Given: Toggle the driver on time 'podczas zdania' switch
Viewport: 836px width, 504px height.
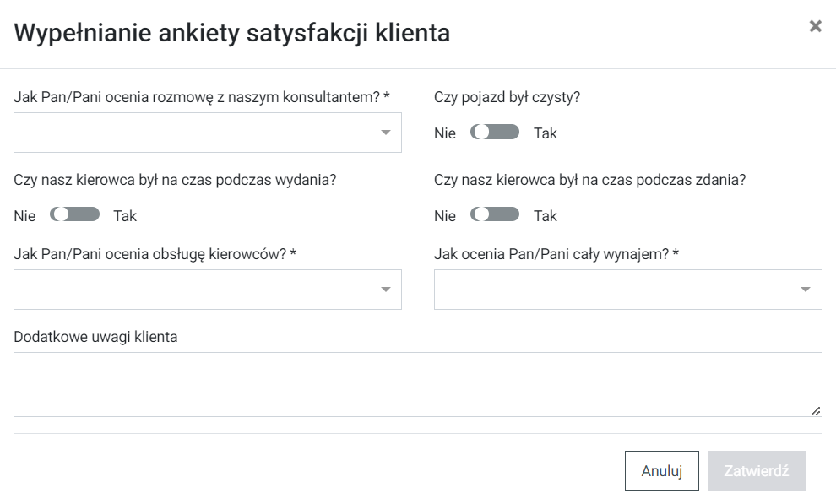Looking at the screenshot, I should [x=496, y=215].
